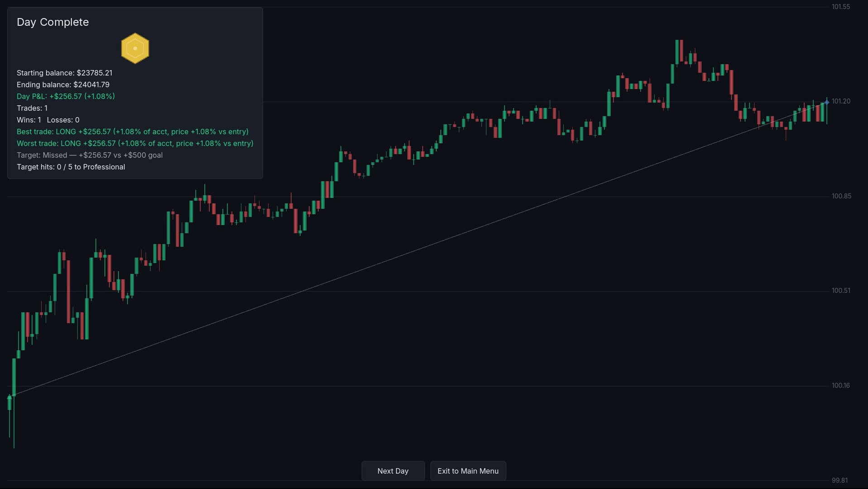Click the 100.51 price axis label
Viewport: 868px width, 489px height.
click(841, 291)
